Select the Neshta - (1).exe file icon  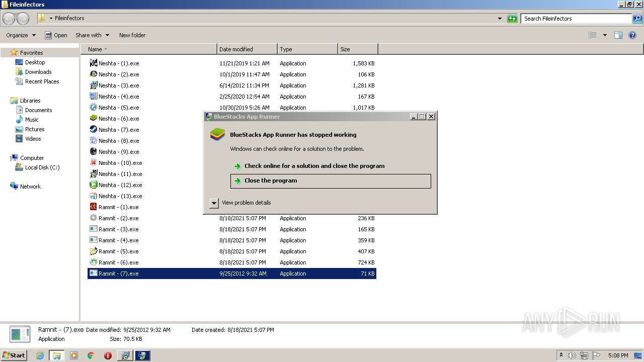click(x=93, y=63)
